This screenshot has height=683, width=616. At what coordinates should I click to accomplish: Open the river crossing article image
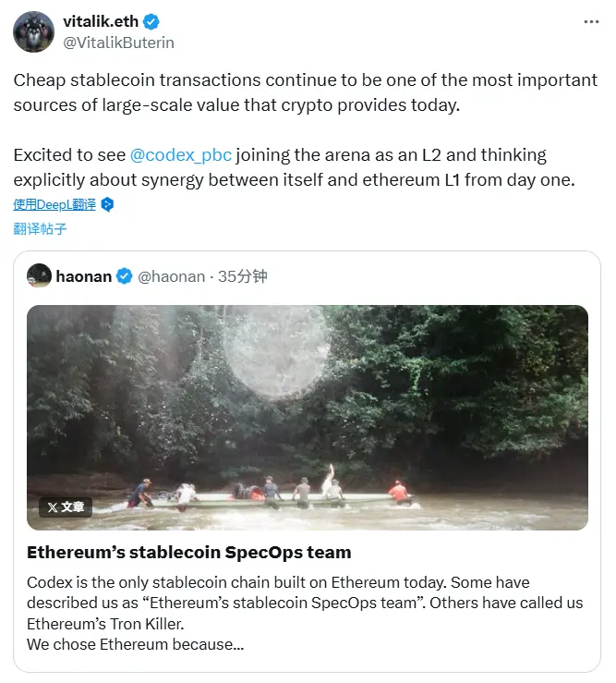308,416
